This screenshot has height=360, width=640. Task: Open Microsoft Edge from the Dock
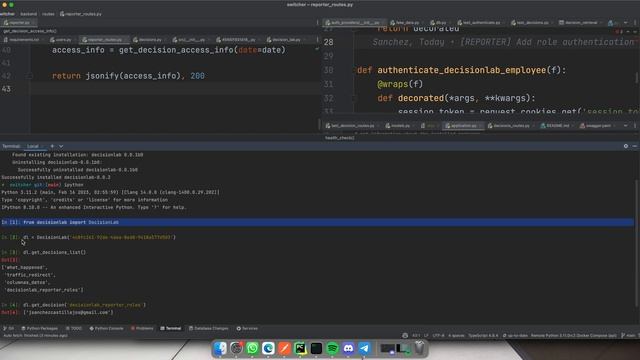coord(268,348)
